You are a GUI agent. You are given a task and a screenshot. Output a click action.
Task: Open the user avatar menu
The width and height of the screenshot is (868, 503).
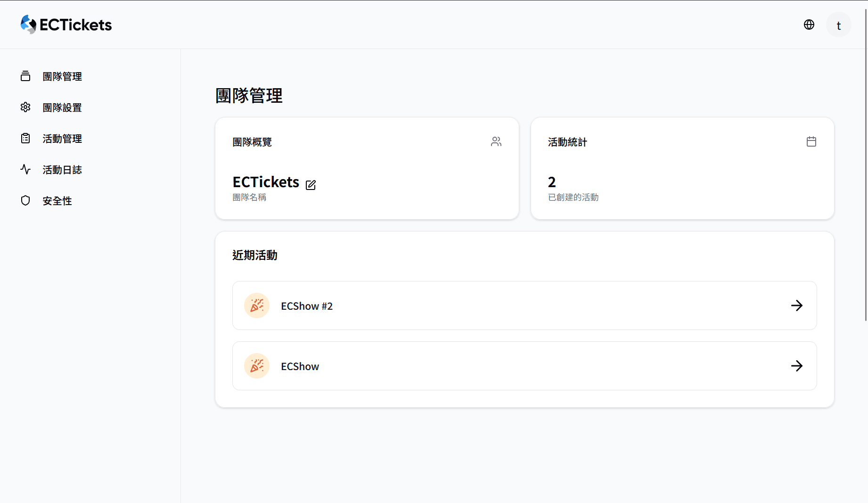click(x=838, y=25)
